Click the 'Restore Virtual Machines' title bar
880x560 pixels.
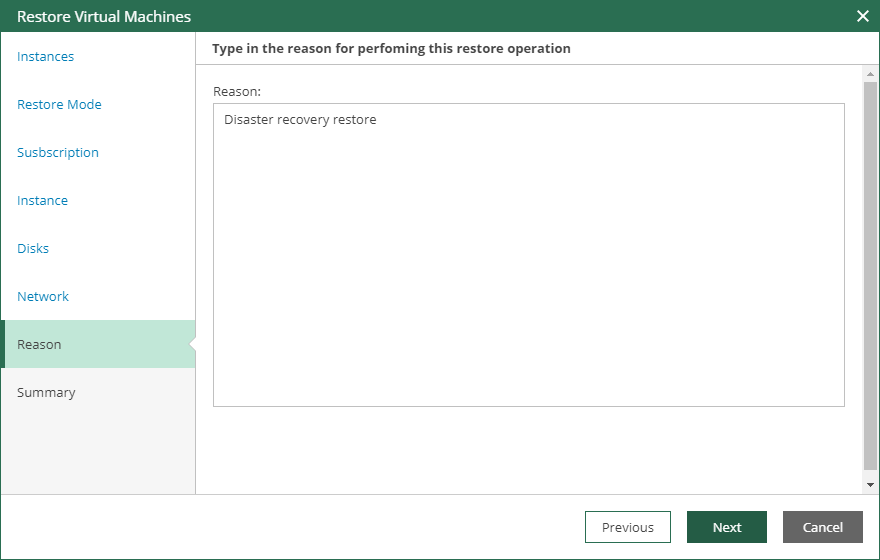click(400, 16)
